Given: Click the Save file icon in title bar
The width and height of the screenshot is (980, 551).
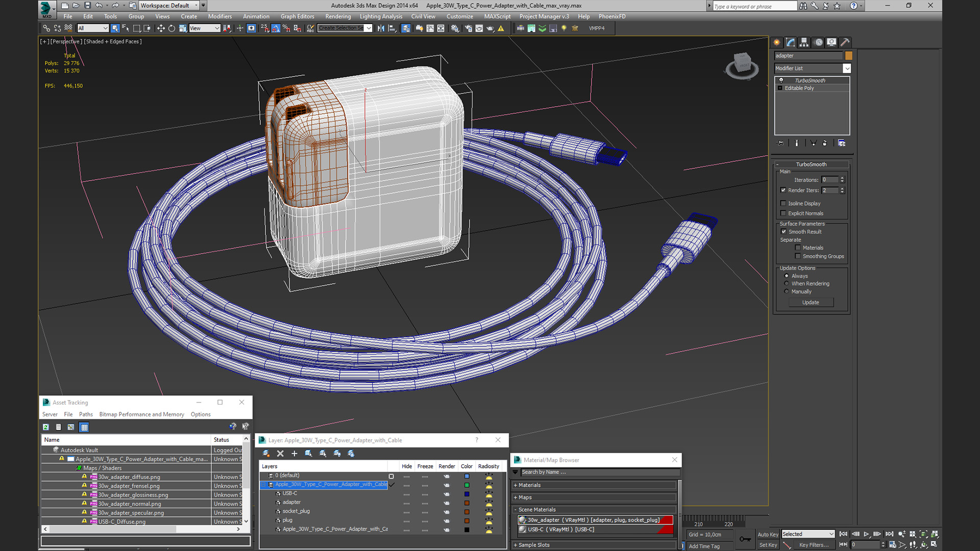Looking at the screenshot, I should click(x=87, y=6).
